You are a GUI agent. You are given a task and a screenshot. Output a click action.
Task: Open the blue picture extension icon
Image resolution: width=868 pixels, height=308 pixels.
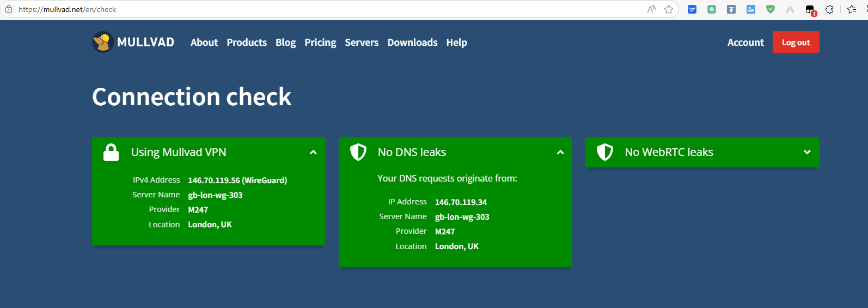click(x=751, y=9)
